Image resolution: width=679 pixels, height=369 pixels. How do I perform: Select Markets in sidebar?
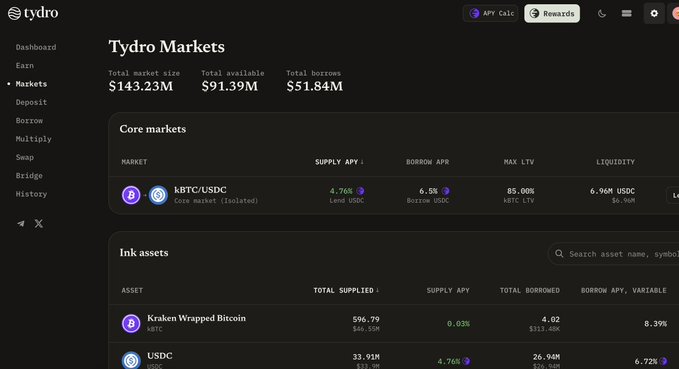[31, 84]
